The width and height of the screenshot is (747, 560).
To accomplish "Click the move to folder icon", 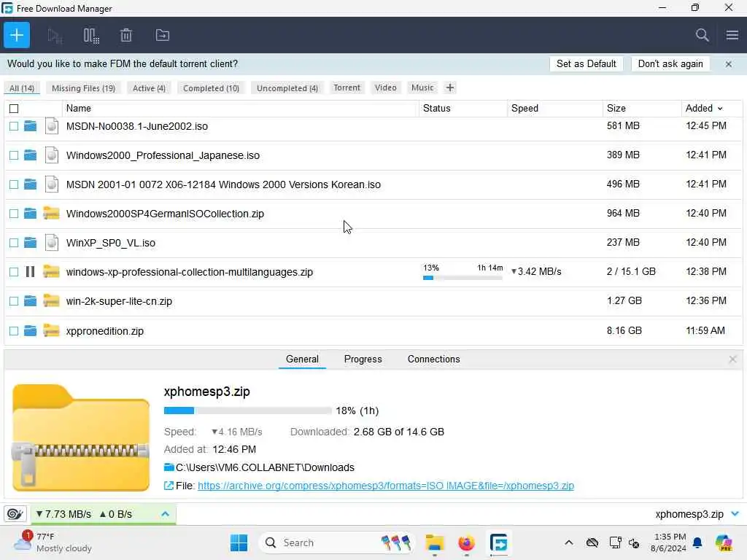I will 163,35.
